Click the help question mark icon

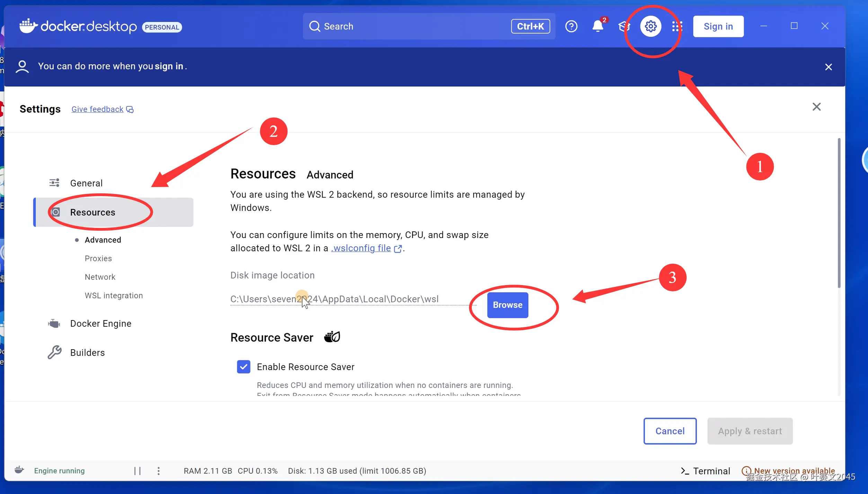tap(571, 26)
